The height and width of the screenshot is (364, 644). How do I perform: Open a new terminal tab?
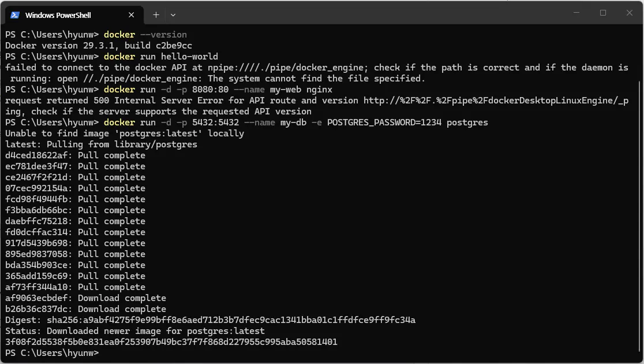coord(156,15)
